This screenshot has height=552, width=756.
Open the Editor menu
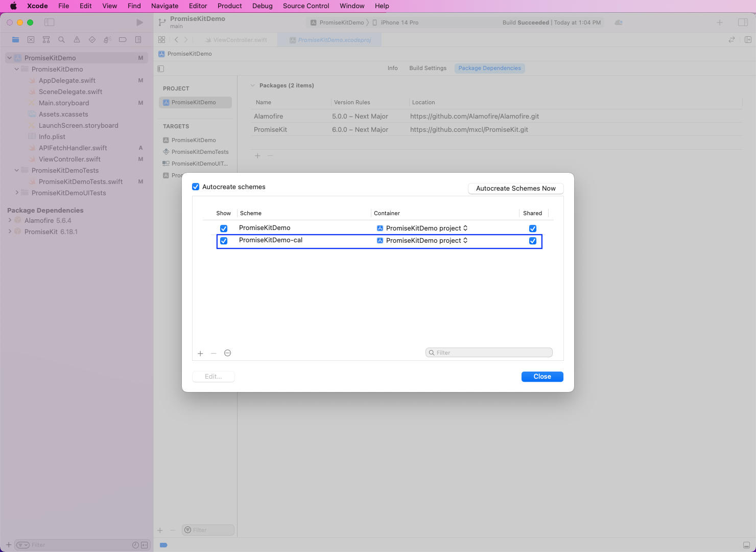[x=198, y=6]
